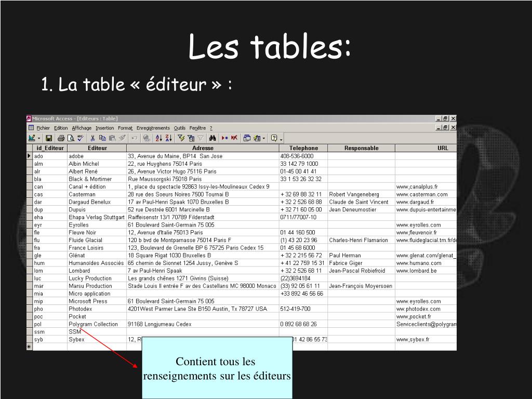The height and width of the screenshot is (399, 532).
Task: Select the Responsable column header
Action: click(x=362, y=148)
